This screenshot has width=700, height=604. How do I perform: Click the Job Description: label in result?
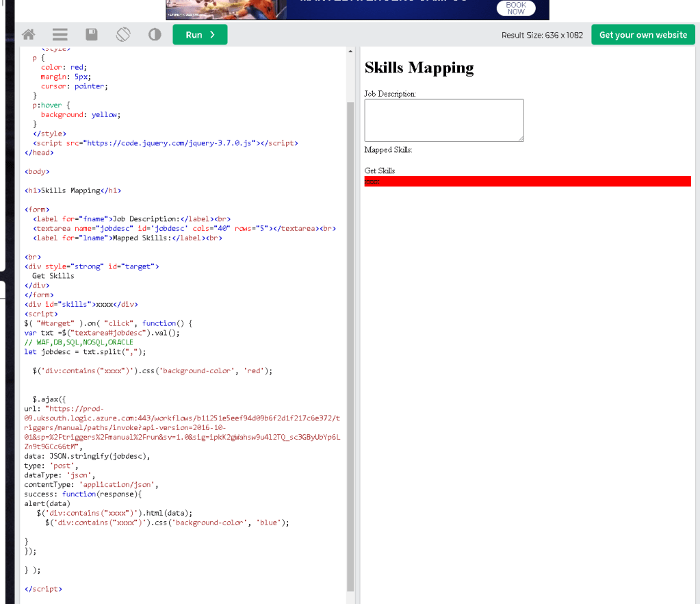coord(390,94)
